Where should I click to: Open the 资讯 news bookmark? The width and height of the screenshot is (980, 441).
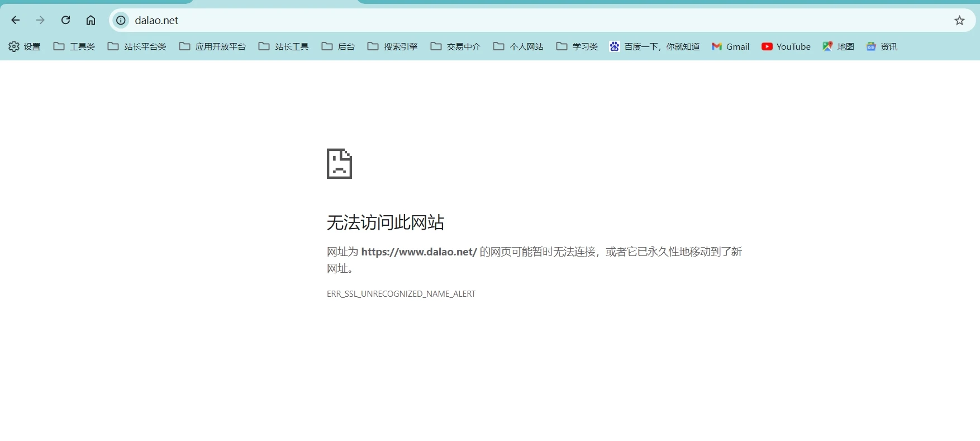882,46
